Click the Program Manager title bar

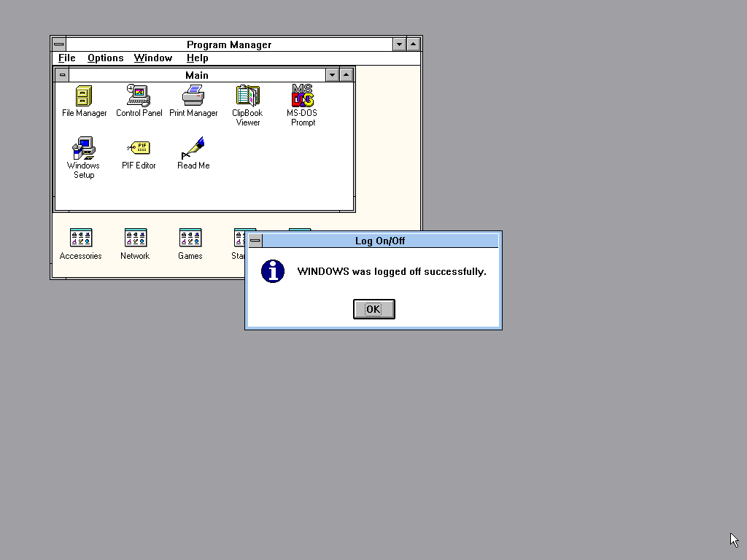(229, 44)
